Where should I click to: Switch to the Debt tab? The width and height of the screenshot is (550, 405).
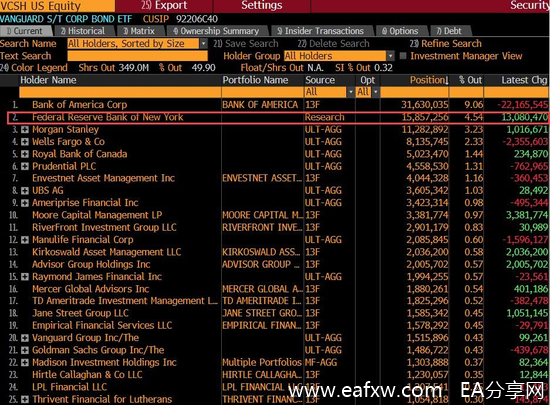point(450,31)
